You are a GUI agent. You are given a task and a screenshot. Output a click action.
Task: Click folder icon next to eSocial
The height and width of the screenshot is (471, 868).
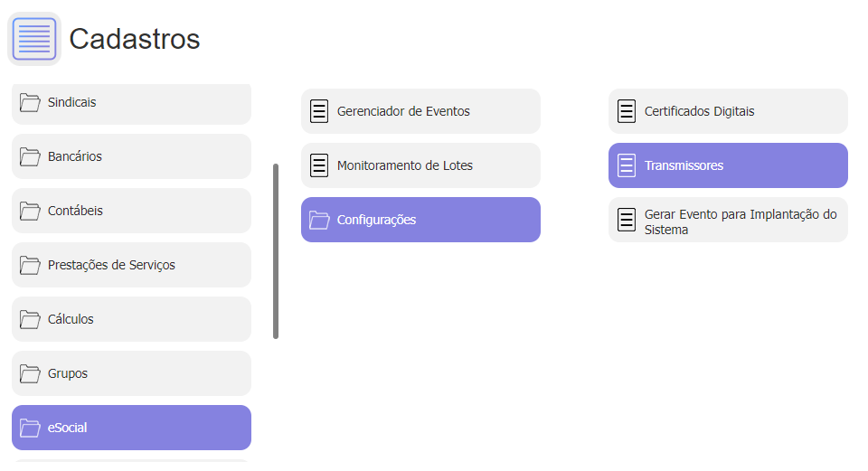tap(31, 428)
